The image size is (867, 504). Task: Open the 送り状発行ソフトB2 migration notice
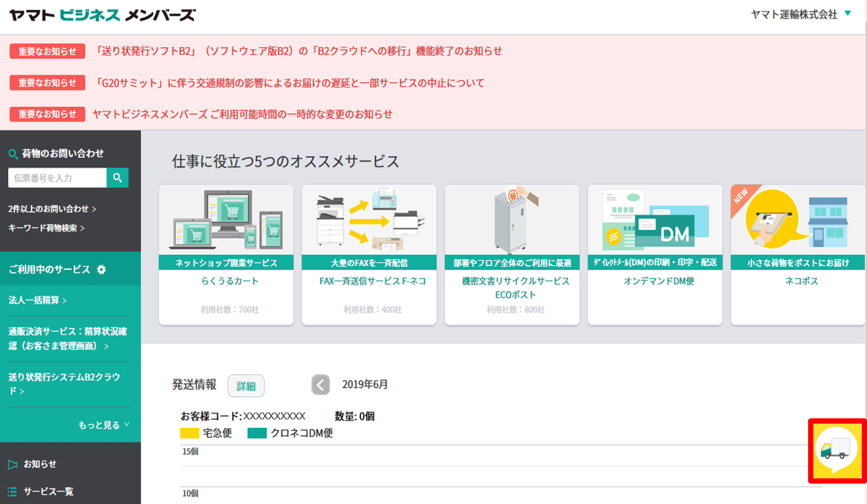(298, 51)
